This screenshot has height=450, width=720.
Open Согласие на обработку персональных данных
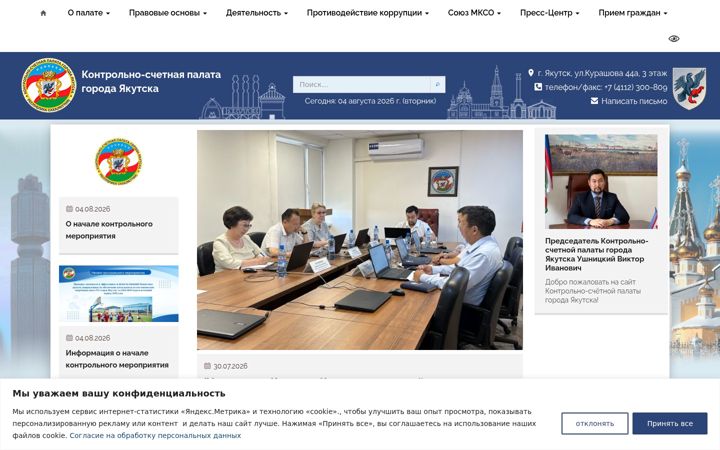coord(155,435)
